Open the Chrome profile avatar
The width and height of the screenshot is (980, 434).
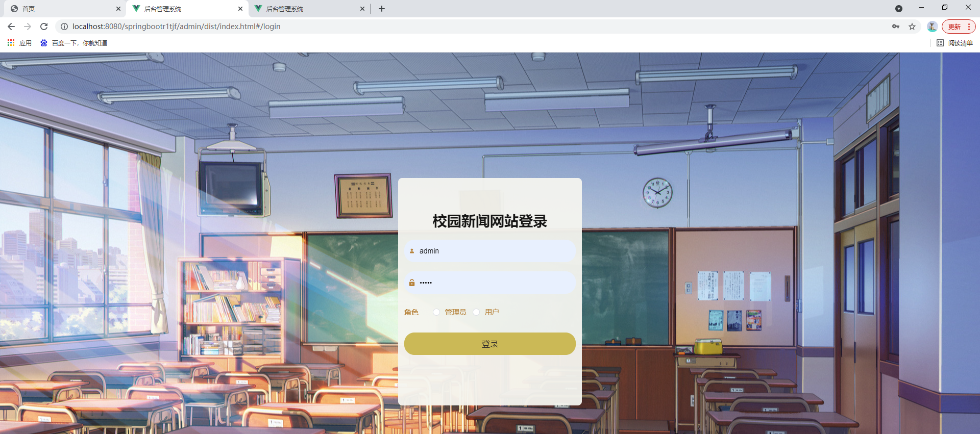[932, 27]
